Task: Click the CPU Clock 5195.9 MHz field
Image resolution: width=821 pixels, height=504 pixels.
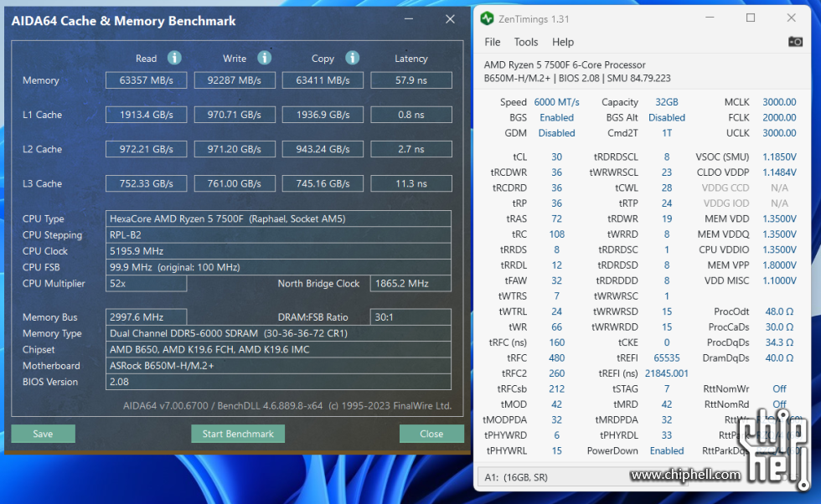Action: pyautogui.click(x=278, y=251)
